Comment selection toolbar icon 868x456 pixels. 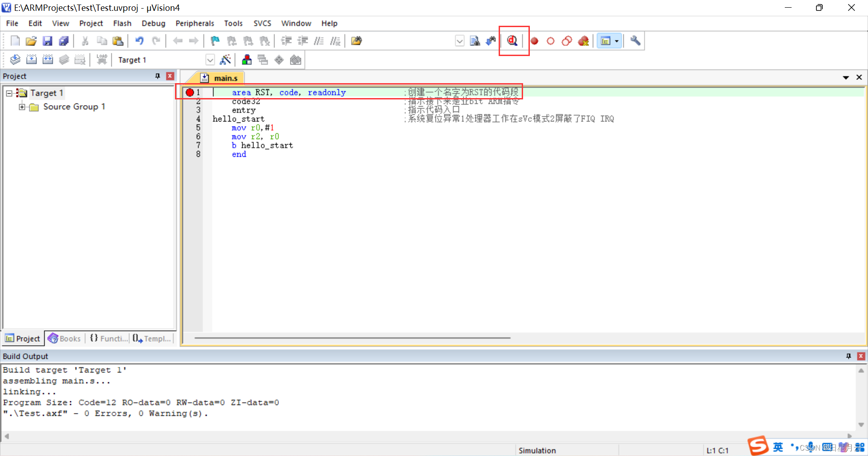319,41
